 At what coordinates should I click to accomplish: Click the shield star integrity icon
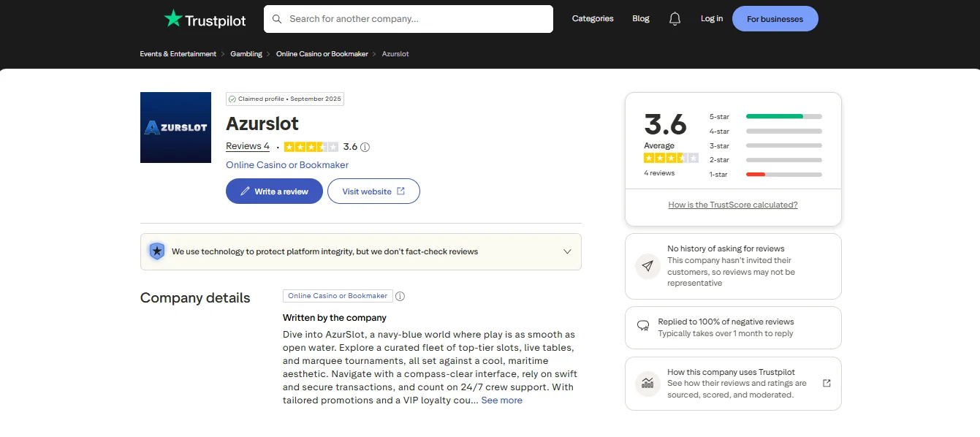point(156,251)
